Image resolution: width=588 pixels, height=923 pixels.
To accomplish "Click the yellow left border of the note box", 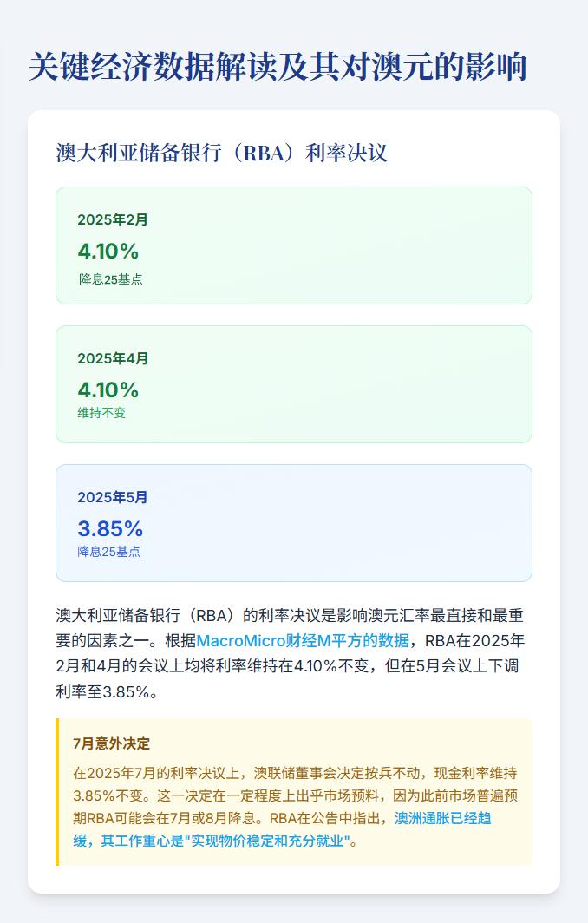I will point(57,792).
